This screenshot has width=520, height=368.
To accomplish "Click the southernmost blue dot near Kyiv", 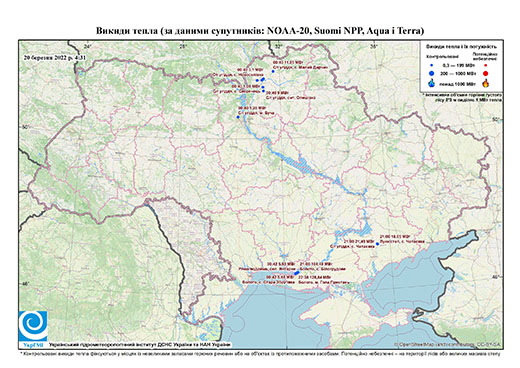I will (238, 117).
